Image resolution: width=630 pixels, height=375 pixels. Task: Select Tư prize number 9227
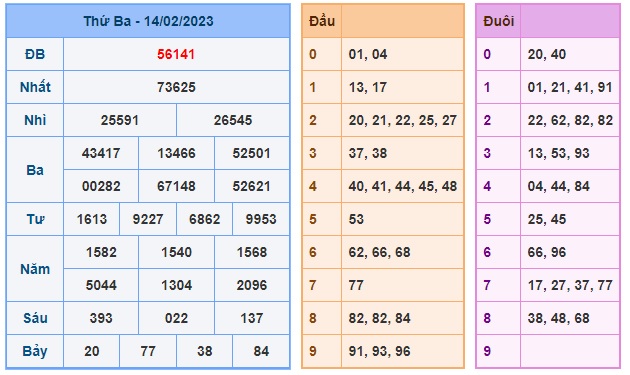[x=148, y=219]
